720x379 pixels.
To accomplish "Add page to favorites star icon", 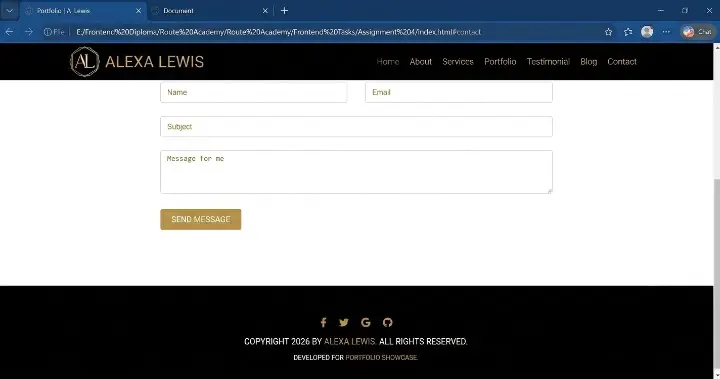I will (608, 32).
